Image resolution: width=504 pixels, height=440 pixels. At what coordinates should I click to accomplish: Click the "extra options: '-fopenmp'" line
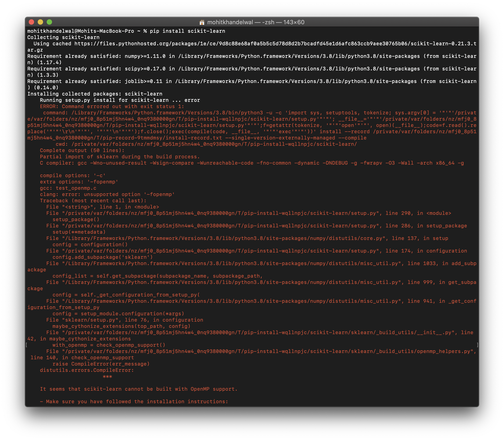point(79,182)
